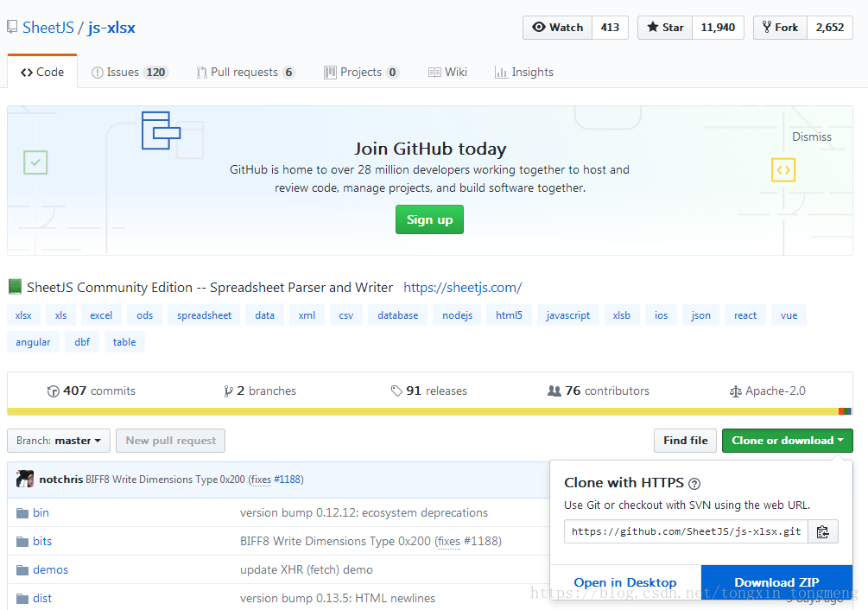Click the New pull request button

tap(170, 441)
